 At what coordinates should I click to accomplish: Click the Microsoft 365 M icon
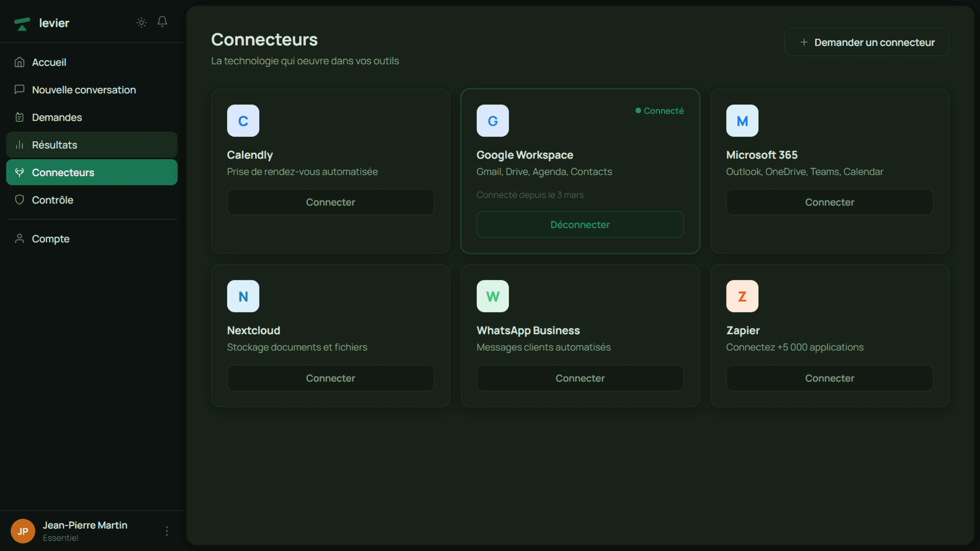742,121
